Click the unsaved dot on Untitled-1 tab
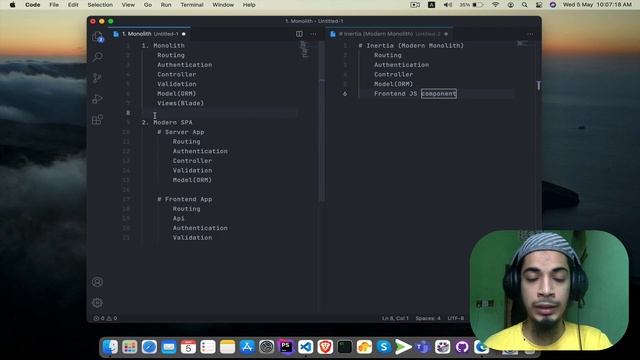Screen dimensions: 640x360 [184, 34]
